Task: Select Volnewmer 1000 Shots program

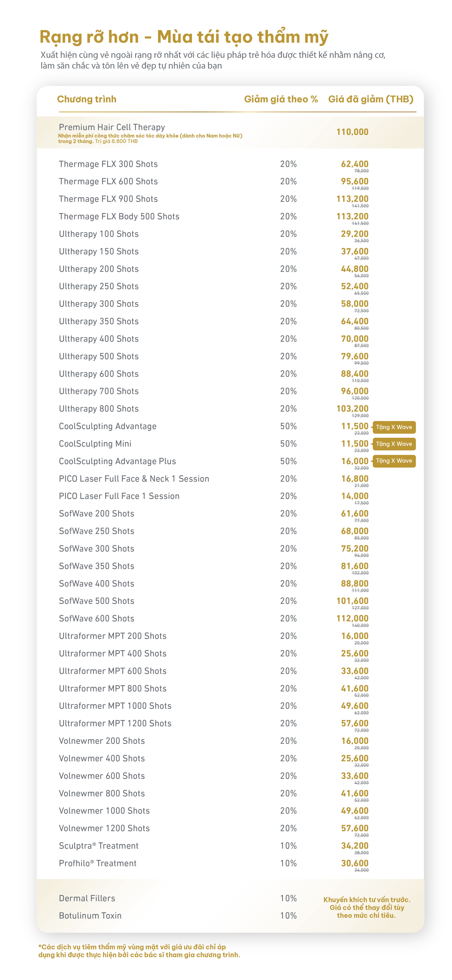Action: click(x=105, y=811)
